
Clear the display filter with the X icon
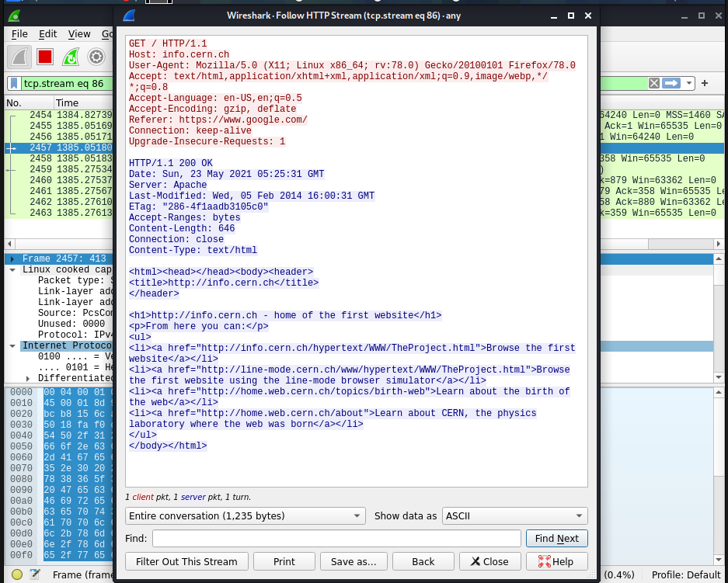click(654, 83)
